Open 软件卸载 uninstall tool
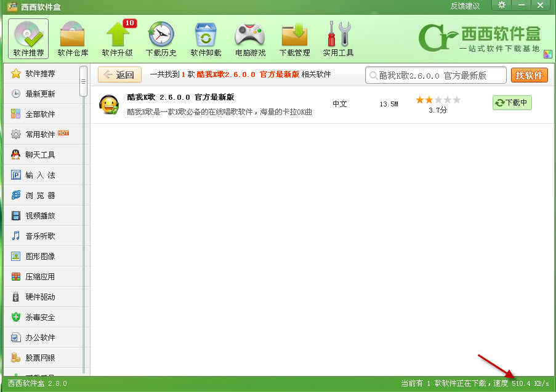Image resolution: width=556 pixels, height=392 pixels. (206, 39)
